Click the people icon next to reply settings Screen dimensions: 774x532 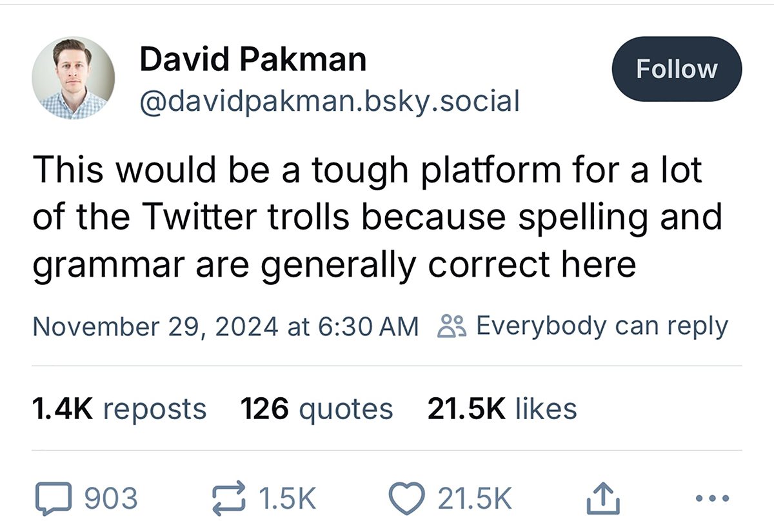[451, 326]
